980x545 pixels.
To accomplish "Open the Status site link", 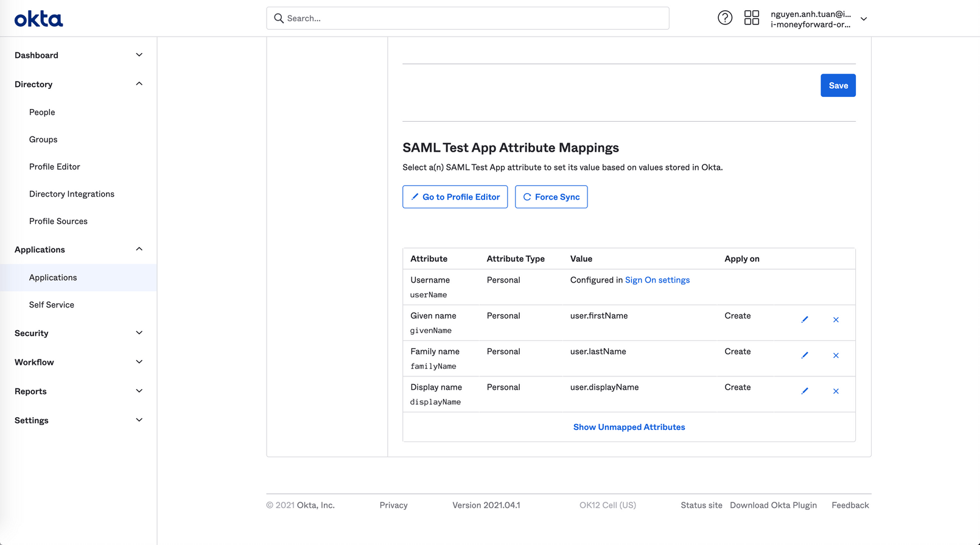I will (701, 505).
